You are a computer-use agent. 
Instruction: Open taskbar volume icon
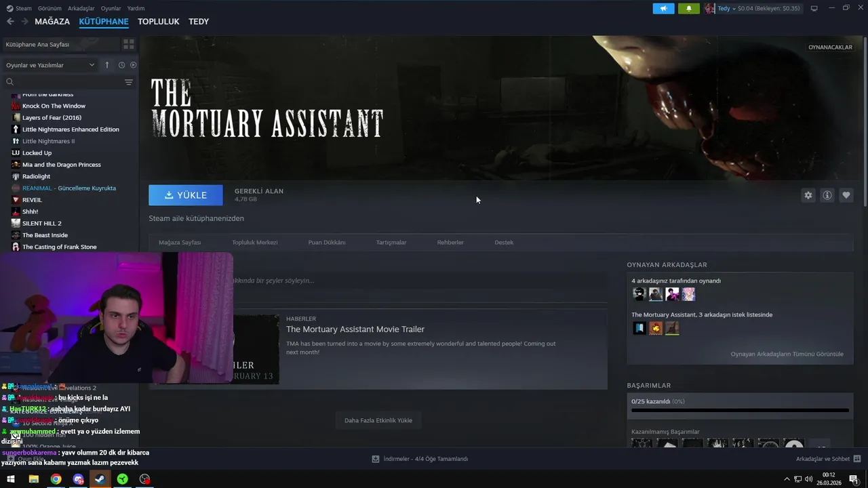click(x=808, y=479)
